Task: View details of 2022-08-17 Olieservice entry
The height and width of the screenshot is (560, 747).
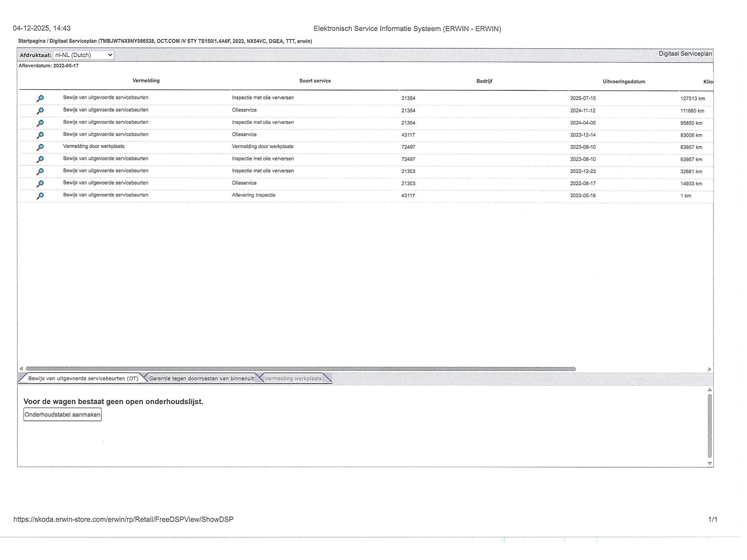Action: click(40, 183)
